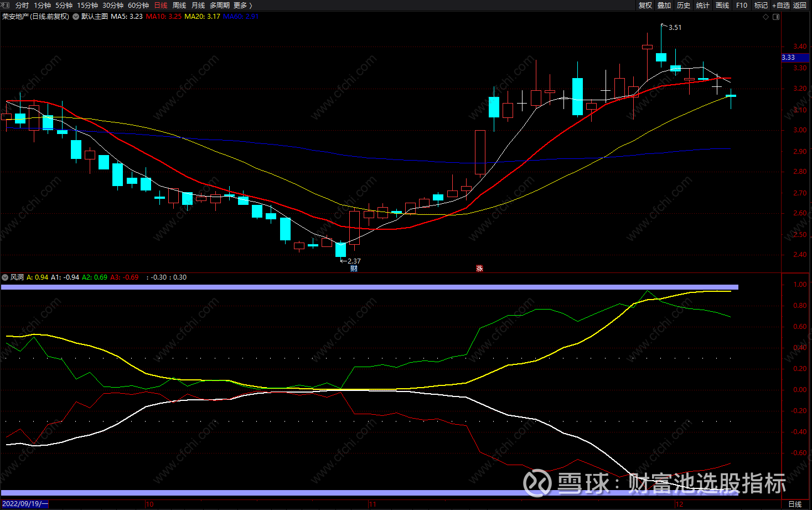Click the upper purple band in 风洞 panel
Image resolution: width=812 pixels, height=510 pixels.
pos(370,287)
